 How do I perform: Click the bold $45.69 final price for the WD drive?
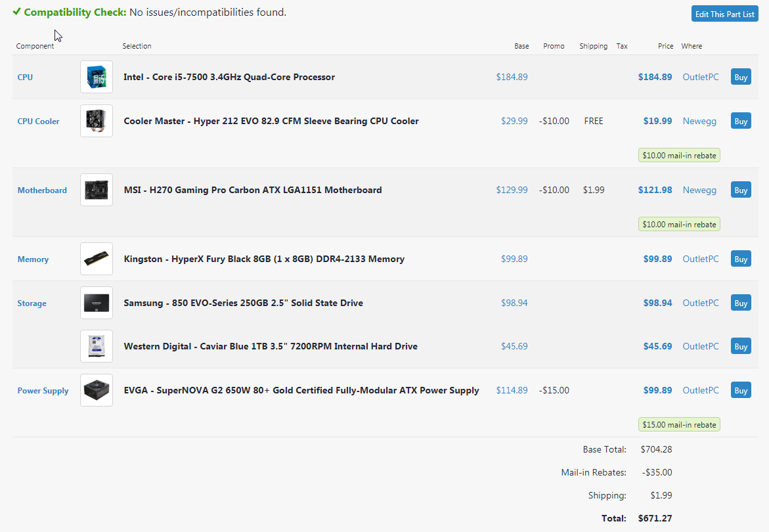click(657, 346)
